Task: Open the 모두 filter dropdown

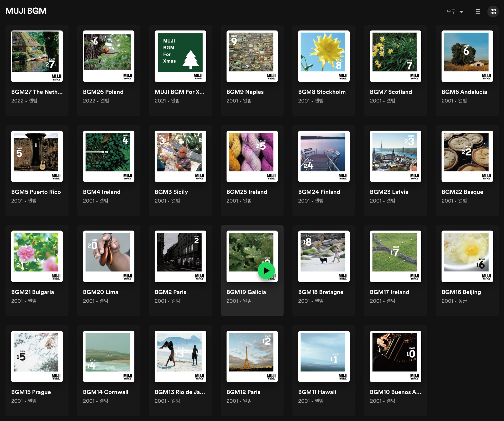Action: point(455,12)
